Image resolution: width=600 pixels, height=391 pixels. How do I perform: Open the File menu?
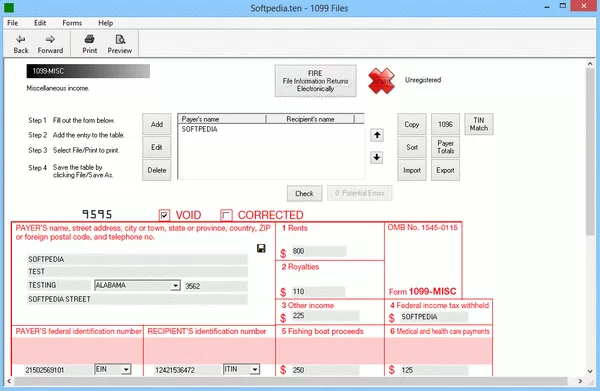point(13,23)
